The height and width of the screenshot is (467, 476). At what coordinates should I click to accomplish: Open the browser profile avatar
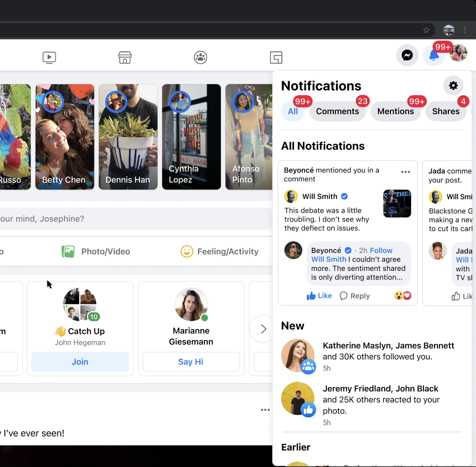point(449,30)
